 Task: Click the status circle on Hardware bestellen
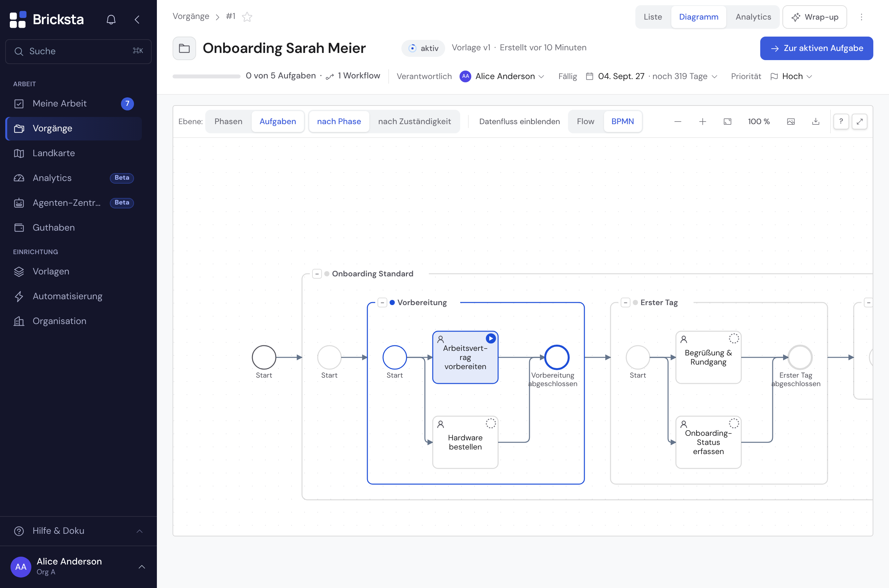click(x=491, y=423)
